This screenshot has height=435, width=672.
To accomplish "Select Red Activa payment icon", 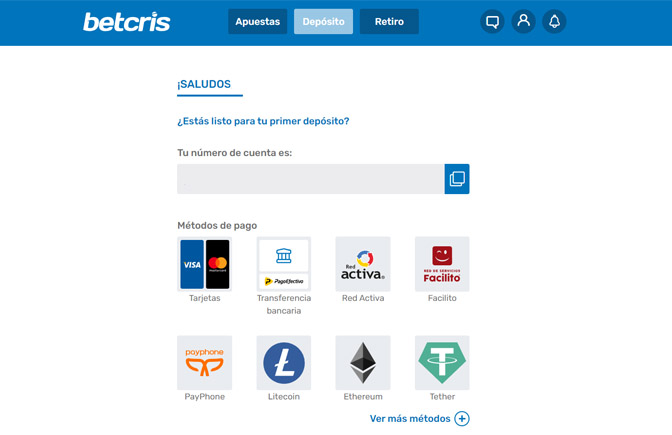I will 363,264.
